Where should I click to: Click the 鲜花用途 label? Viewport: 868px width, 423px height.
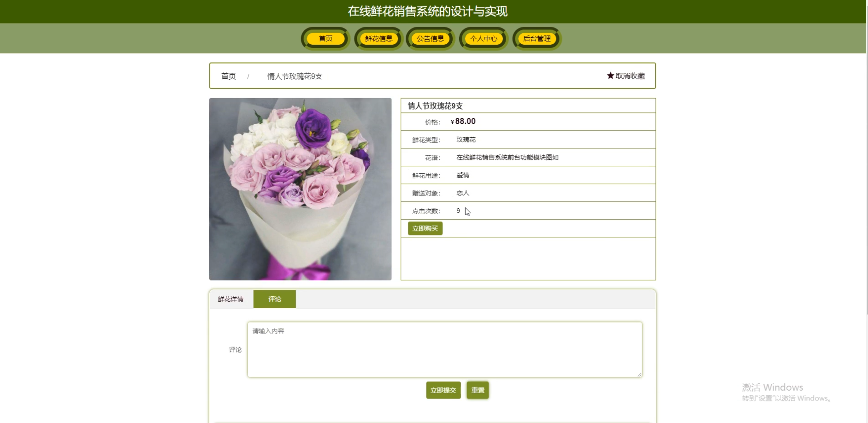[x=426, y=176]
